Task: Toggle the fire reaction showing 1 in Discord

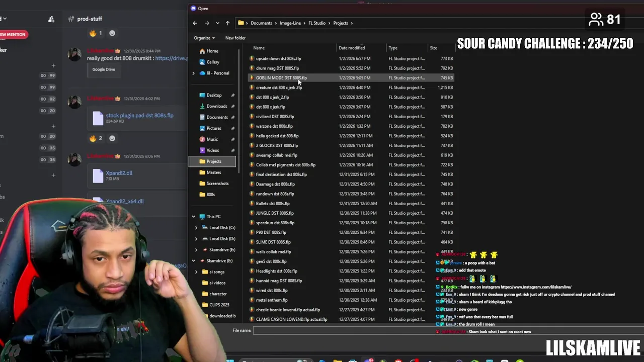Action: pyautogui.click(x=96, y=33)
